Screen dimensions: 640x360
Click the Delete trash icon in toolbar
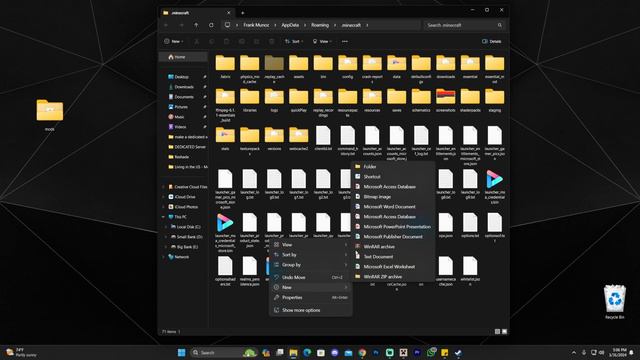click(x=271, y=41)
